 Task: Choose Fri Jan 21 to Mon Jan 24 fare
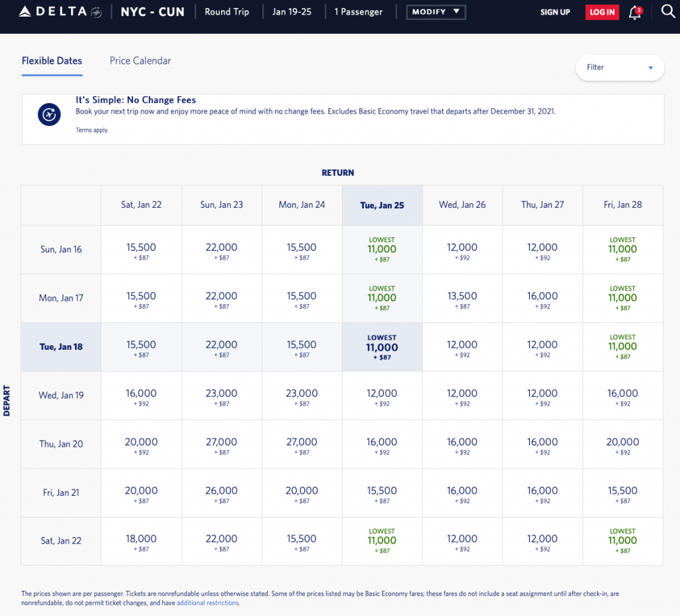coord(301,493)
